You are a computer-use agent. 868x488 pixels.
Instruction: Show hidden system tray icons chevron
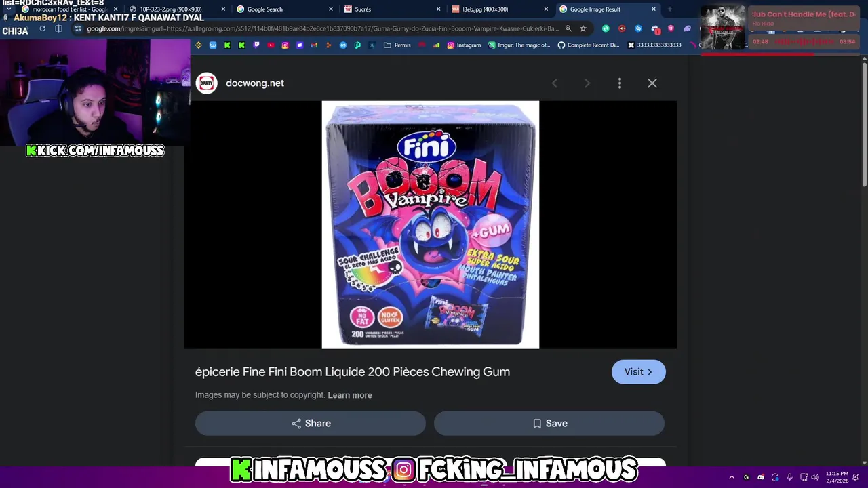(732, 477)
